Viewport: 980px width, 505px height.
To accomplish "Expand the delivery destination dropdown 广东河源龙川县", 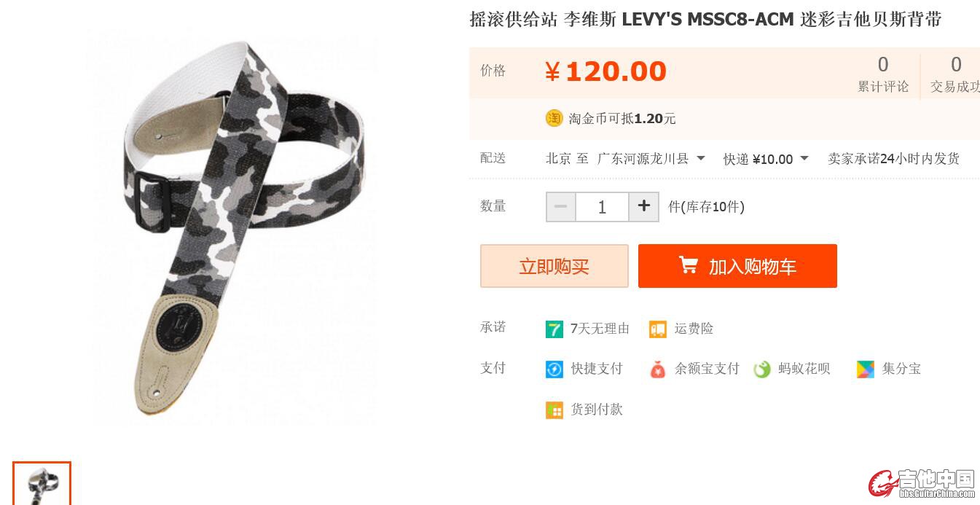I will (651, 158).
